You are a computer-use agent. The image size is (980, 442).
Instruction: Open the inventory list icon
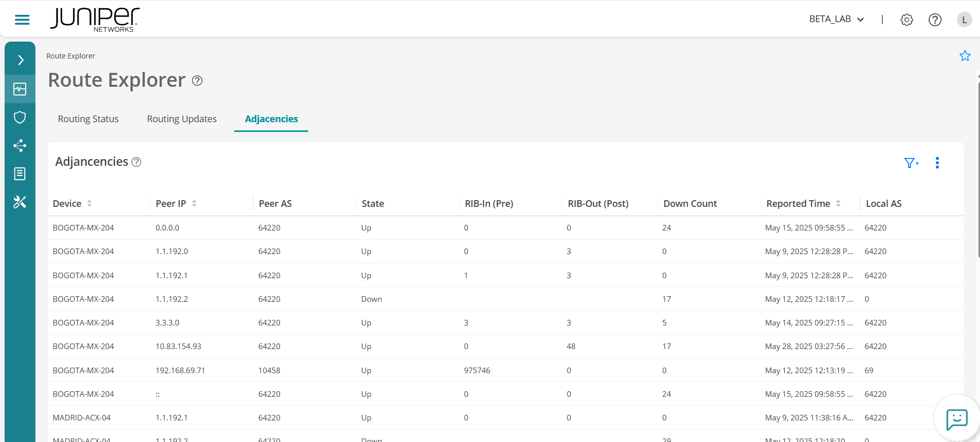pos(20,174)
